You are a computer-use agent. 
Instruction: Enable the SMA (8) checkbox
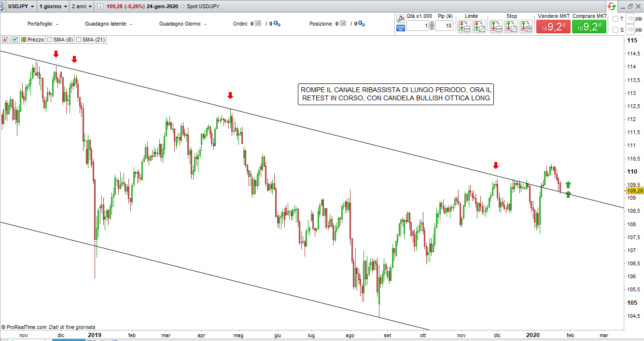[50, 40]
